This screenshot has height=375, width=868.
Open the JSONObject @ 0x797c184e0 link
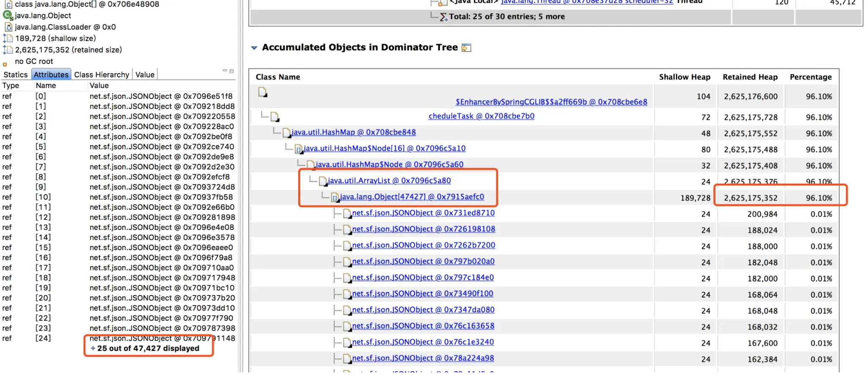point(423,277)
